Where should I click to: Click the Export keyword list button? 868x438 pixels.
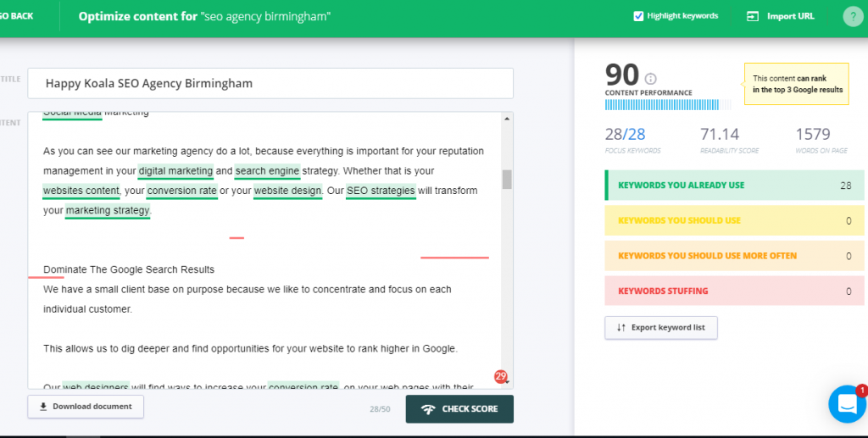click(x=661, y=328)
